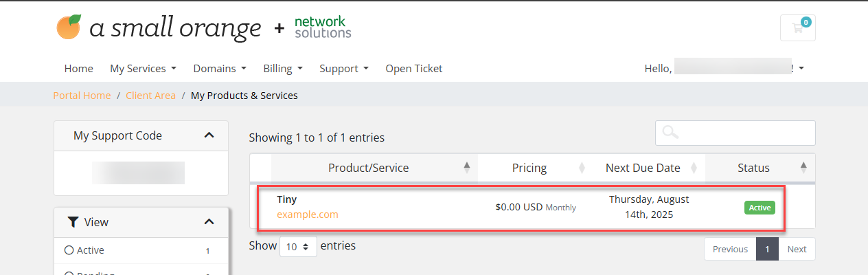Go to the Next page button
The height and width of the screenshot is (275, 868).
tap(797, 249)
